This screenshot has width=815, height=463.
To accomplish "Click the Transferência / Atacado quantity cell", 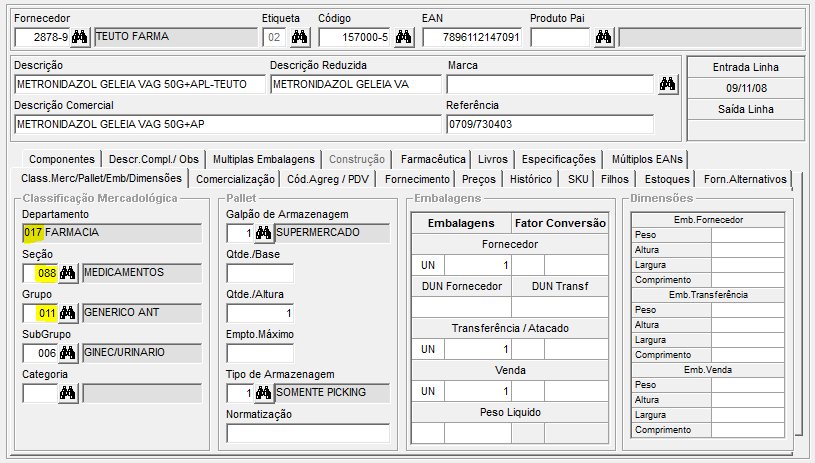I will pos(478,349).
